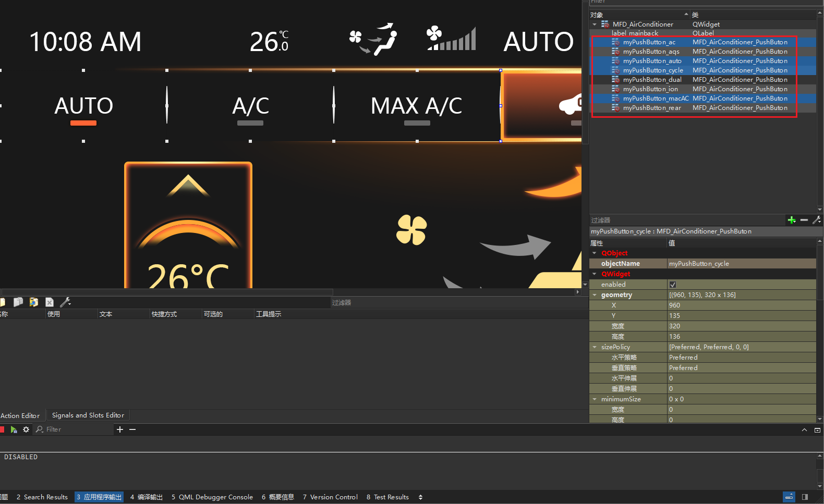The image size is (824, 504).
Task: Click the red stop icon in output pane
Action: tap(2, 429)
